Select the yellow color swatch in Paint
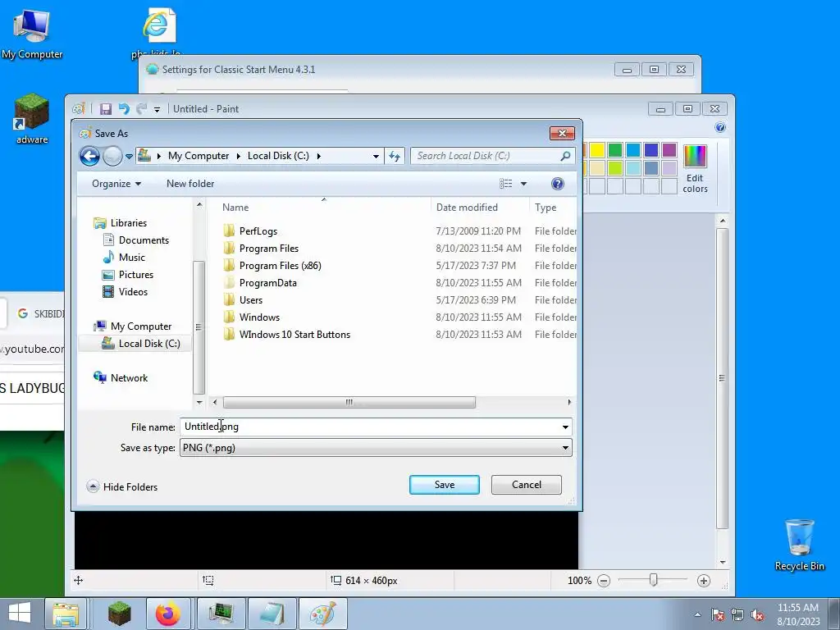Viewport: 840px width, 630px height. [597, 150]
